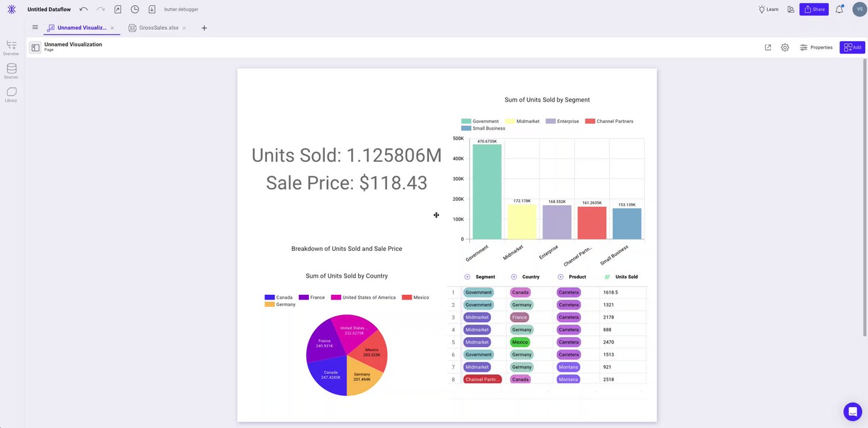
Task: Click the Product column type icon
Action: pyautogui.click(x=561, y=277)
